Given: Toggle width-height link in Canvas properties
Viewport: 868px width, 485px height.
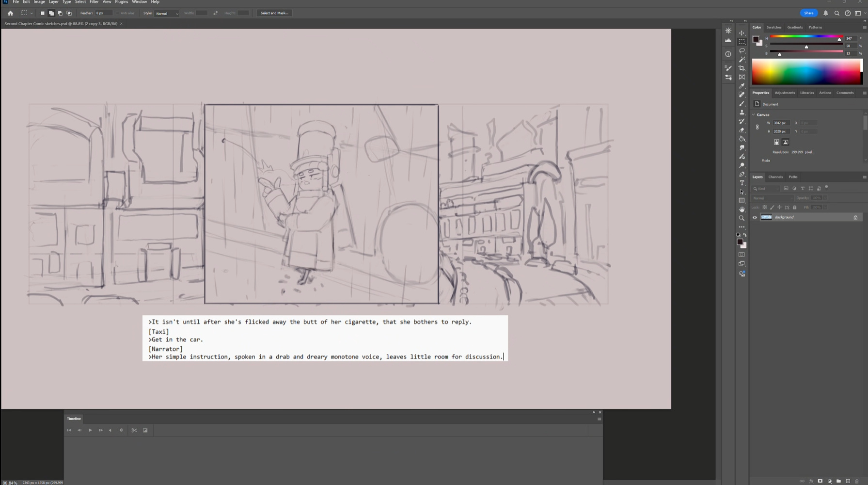Looking at the screenshot, I should tap(758, 127).
